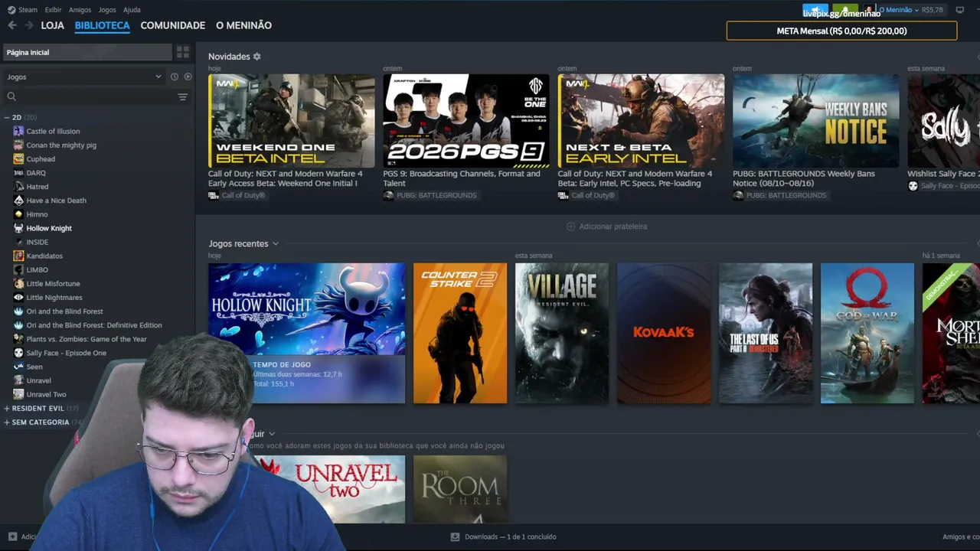Viewport: 980px width, 551px height.
Task: Open the Jogos filter dropdown
Action: [84, 77]
